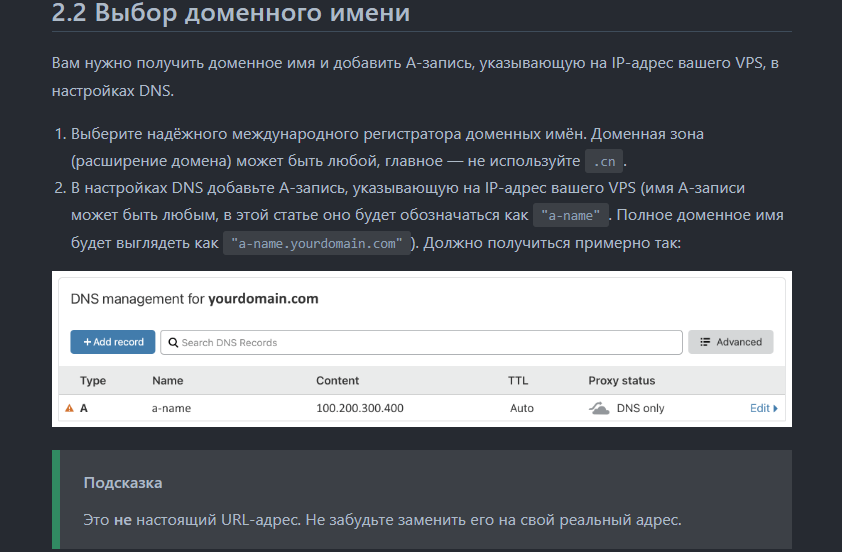
Task: Click the 100.200.300.400 content value
Action: [360, 408]
